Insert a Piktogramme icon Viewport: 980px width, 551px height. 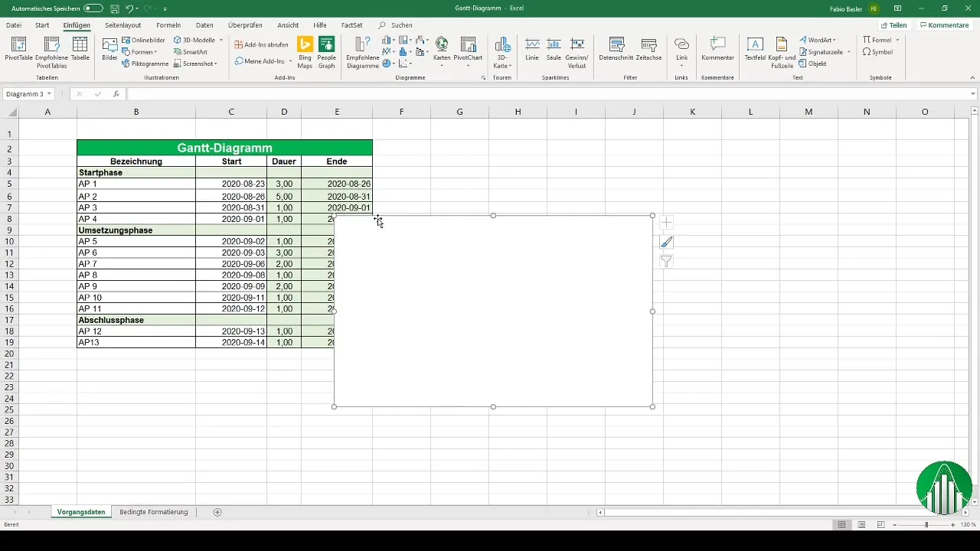[x=145, y=64]
